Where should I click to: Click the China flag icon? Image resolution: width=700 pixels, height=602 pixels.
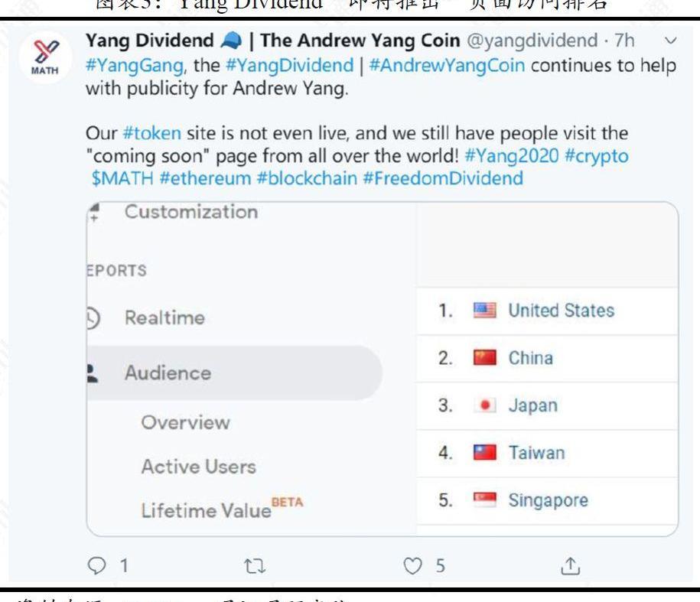point(483,358)
